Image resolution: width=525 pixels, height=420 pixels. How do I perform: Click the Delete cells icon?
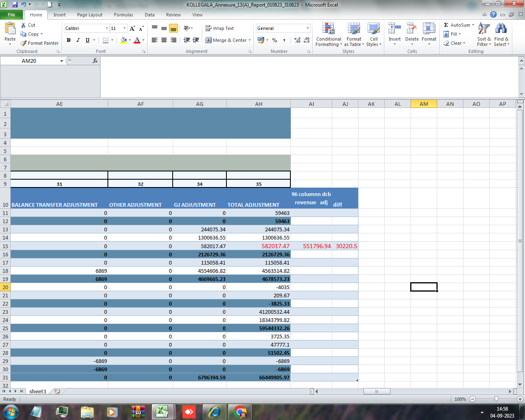pos(412,29)
